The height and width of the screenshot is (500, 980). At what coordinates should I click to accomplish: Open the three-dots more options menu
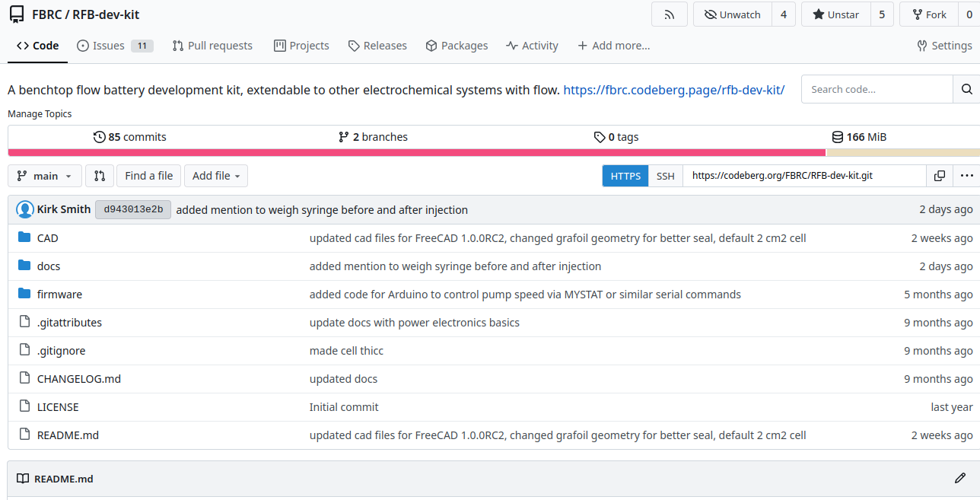click(x=966, y=176)
